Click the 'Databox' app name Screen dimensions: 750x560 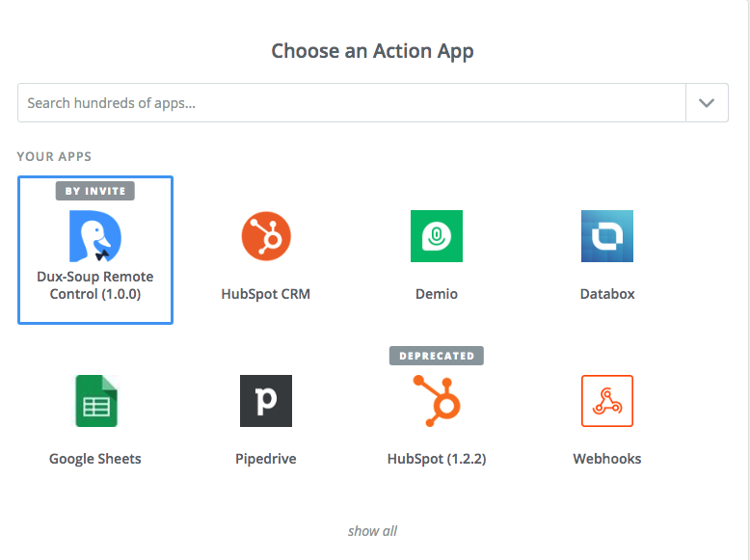point(607,294)
